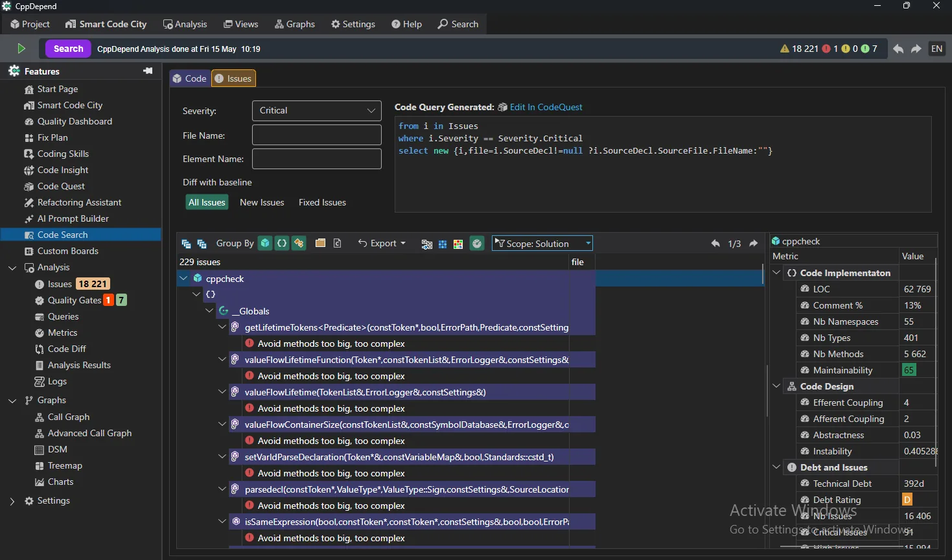Collapse the __Globals node in the issues tree
Screen dimensions: 952x560
[x=209, y=310]
